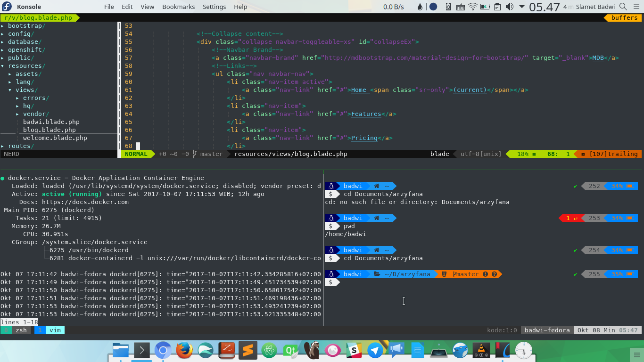644x362 pixels.
Task: Launch Atom editor from the dock
Action: (x=269, y=350)
